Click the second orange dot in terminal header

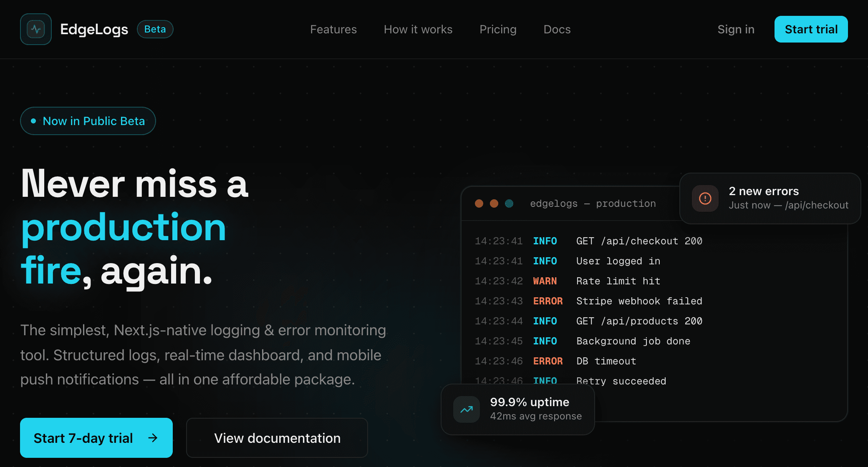[494, 203]
